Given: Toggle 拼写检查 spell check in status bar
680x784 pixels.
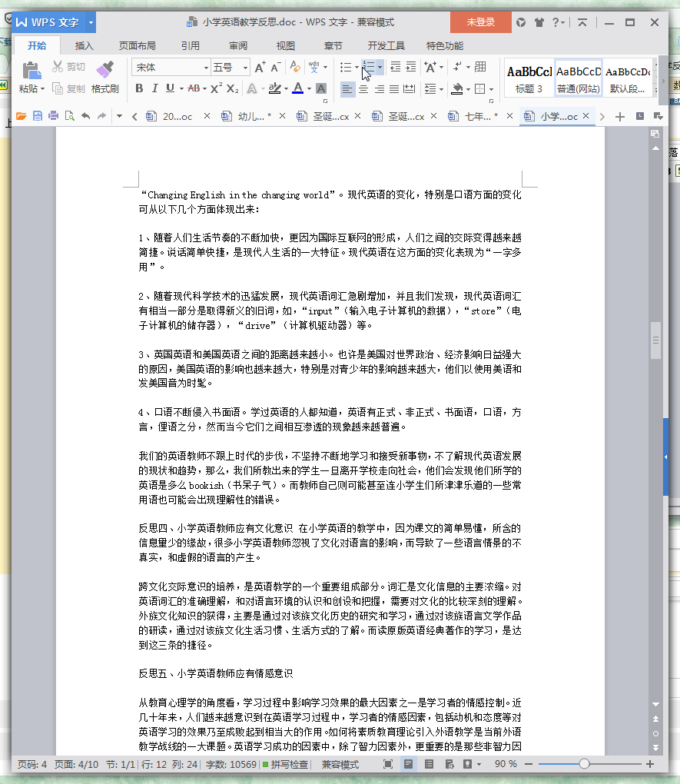Looking at the screenshot, I should tap(286, 764).
